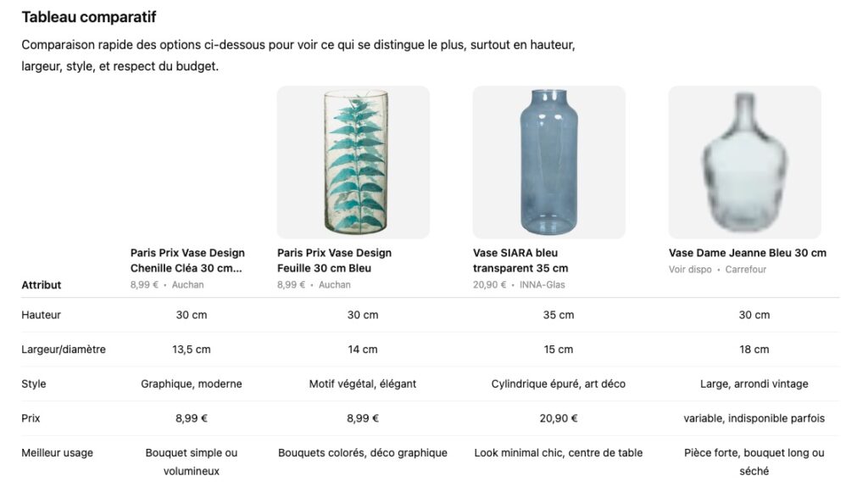Screen dimensions: 868x504
Task: Click the Voir dispo availability text
Action: [x=690, y=270]
